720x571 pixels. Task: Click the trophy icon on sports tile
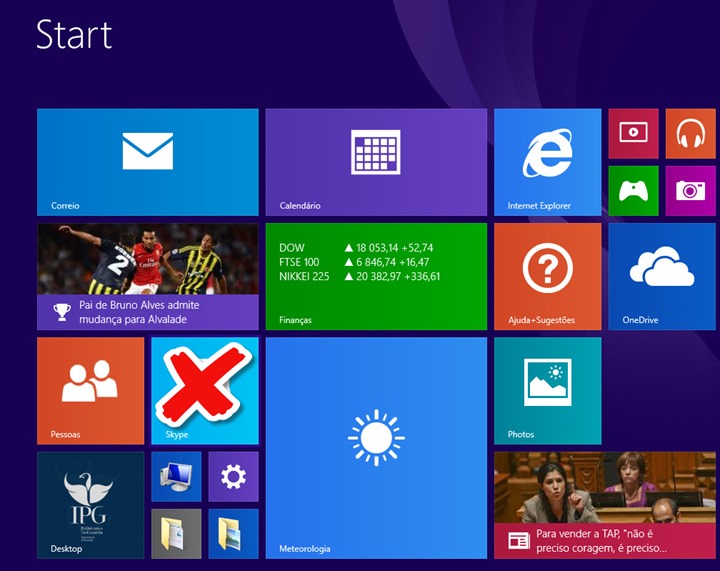(62, 312)
